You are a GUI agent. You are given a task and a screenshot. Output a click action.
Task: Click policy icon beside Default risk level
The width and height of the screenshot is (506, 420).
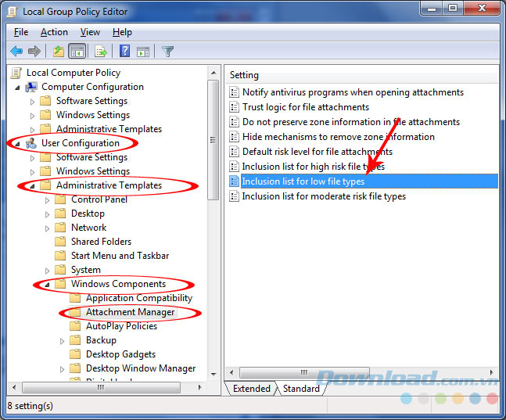235,152
